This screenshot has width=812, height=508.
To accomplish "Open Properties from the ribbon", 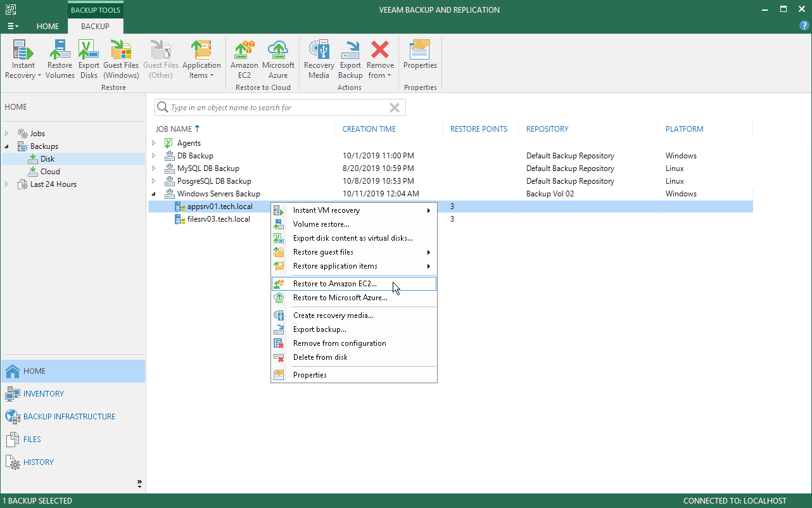I will click(x=420, y=54).
